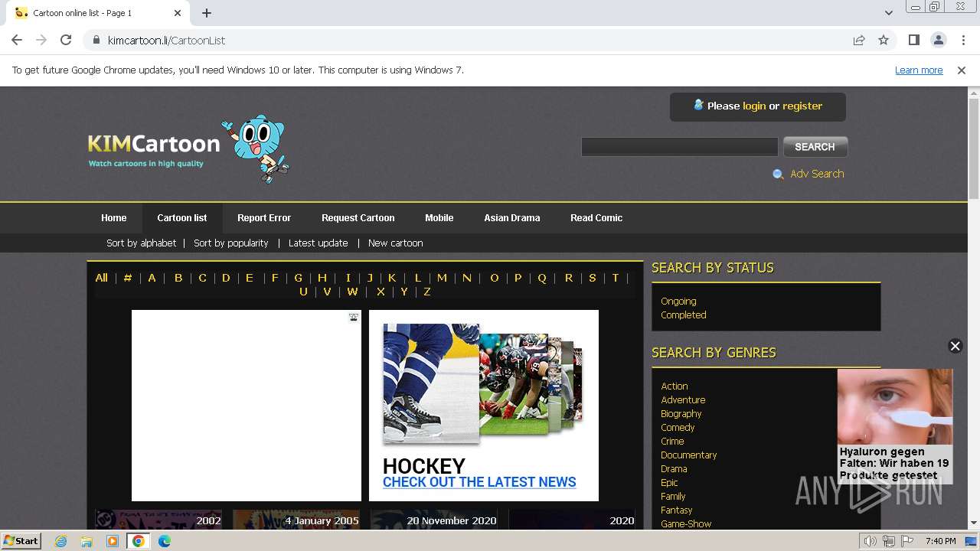
Task: Reload the page with the refresh icon
Action: click(66, 40)
